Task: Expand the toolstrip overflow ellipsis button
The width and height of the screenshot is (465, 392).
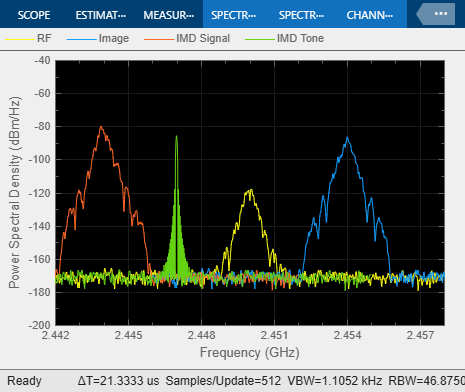Action: tap(436, 14)
